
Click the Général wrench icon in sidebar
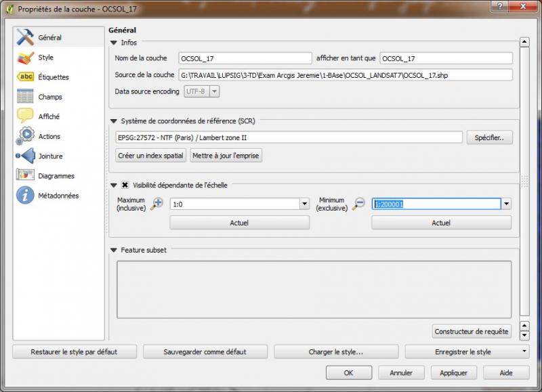26,37
